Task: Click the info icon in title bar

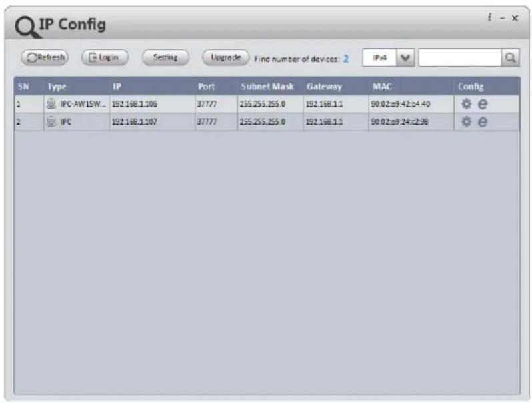Action: click(489, 17)
